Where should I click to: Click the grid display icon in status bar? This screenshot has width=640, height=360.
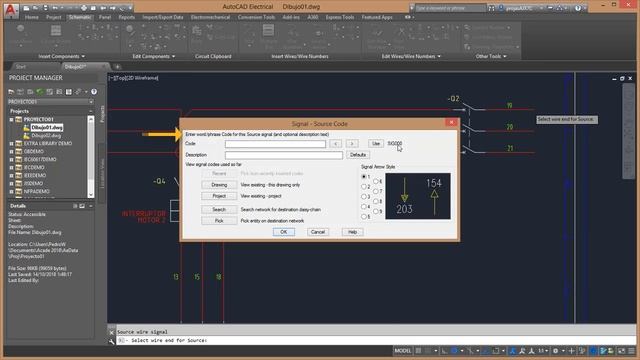(x=418, y=351)
